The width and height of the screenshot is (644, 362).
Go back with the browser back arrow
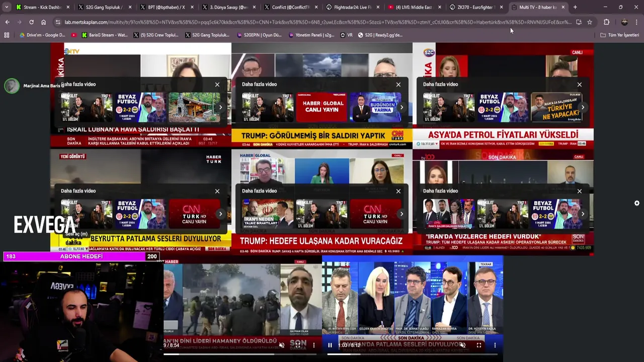point(7,22)
